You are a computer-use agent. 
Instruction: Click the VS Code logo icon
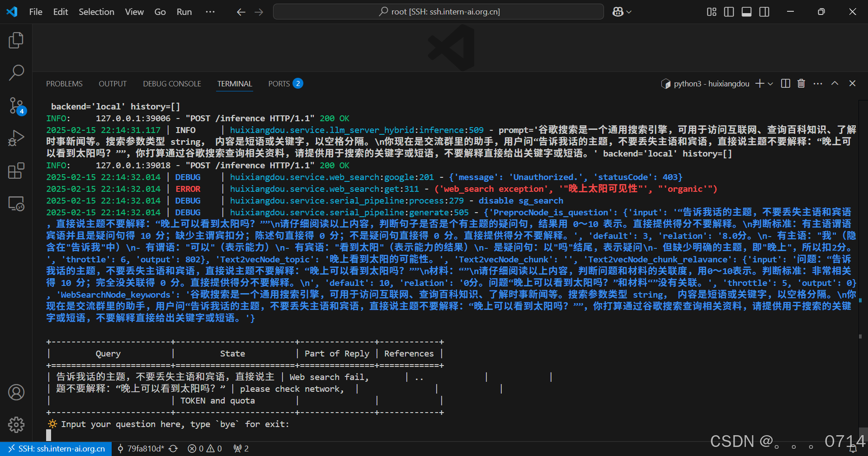tap(12, 12)
